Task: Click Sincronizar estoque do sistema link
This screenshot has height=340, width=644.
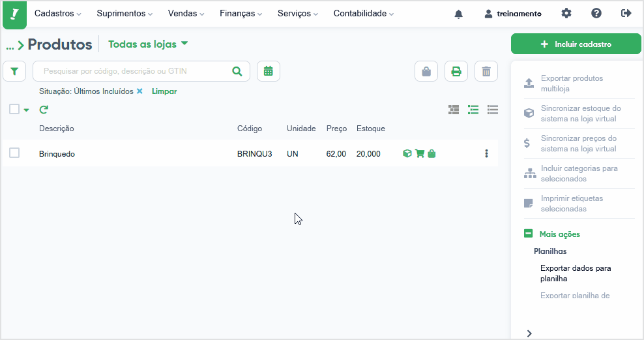Action: click(x=581, y=114)
